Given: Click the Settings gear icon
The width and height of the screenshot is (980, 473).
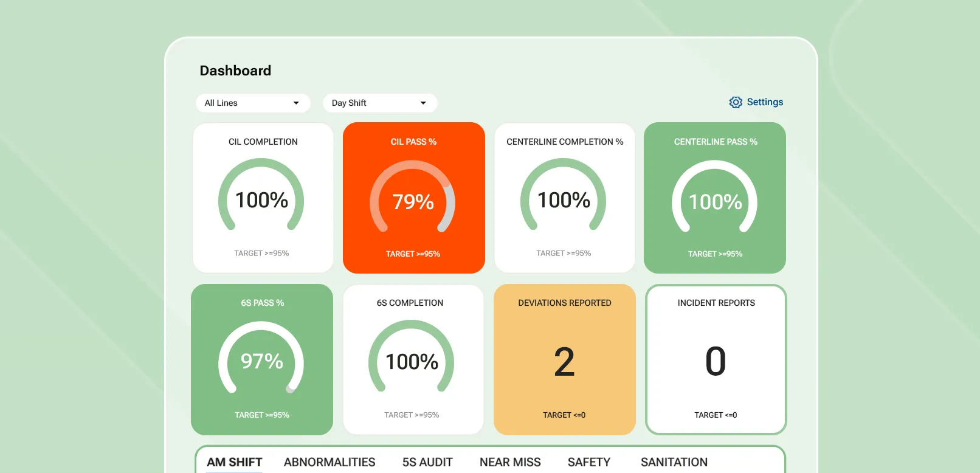Looking at the screenshot, I should click(x=736, y=102).
